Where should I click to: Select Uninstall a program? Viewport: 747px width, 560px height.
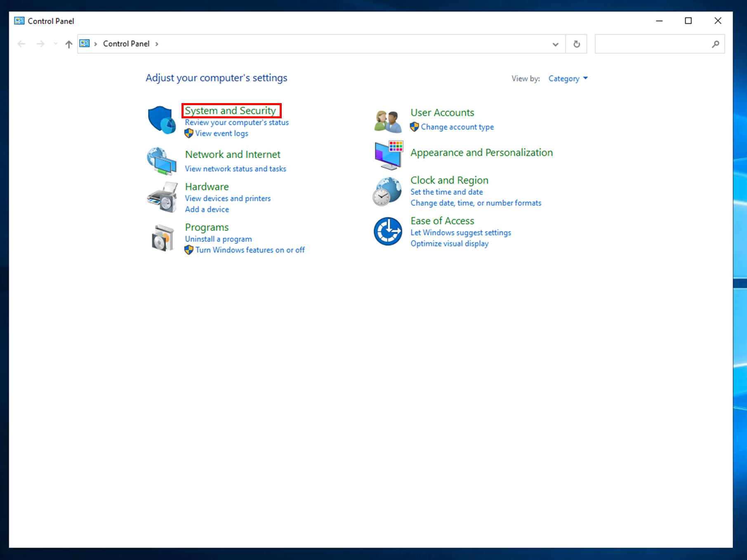coord(218,239)
